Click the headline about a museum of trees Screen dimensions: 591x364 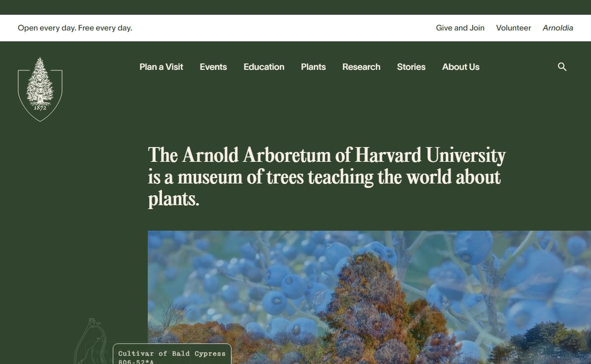coord(327,177)
